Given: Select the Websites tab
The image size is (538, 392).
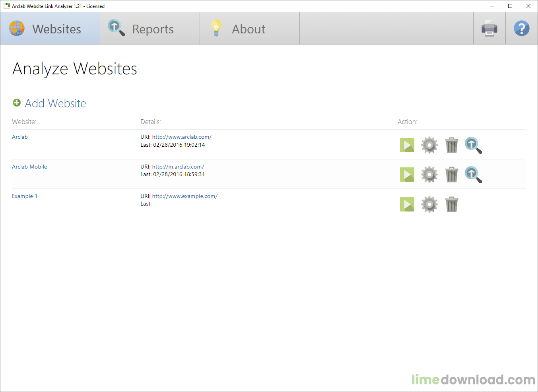Looking at the screenshot, I should coord(50,28).
